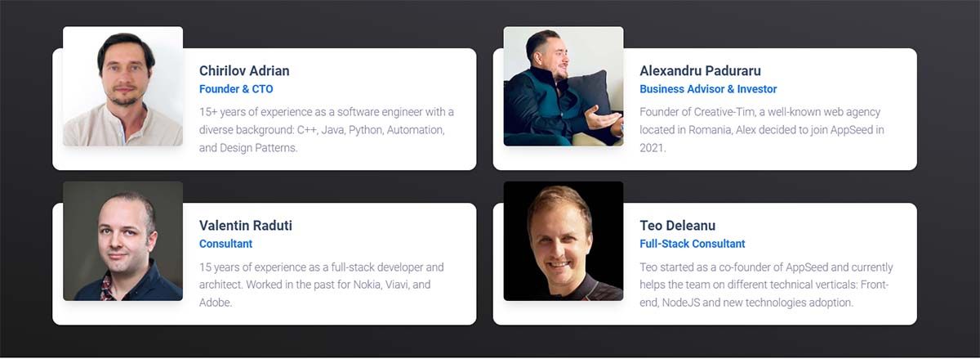Click the Creative-Tim founder description text
The image size is (980, 359).
(x=762, y=130)
